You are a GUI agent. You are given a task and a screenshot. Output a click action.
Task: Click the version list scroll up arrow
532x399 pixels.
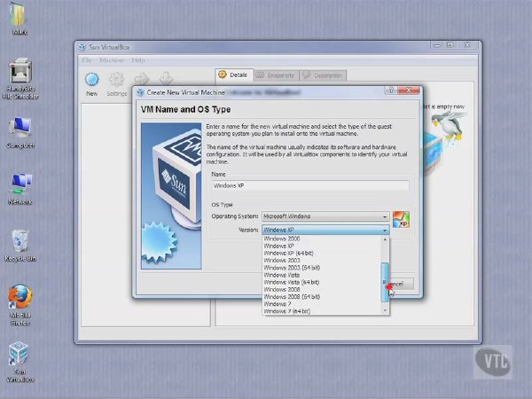(385, 239)
